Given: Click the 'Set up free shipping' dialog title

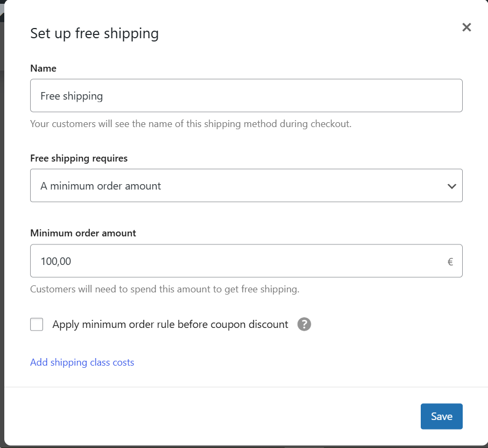Looking at the screenshot, I should (x=94, y=33).
